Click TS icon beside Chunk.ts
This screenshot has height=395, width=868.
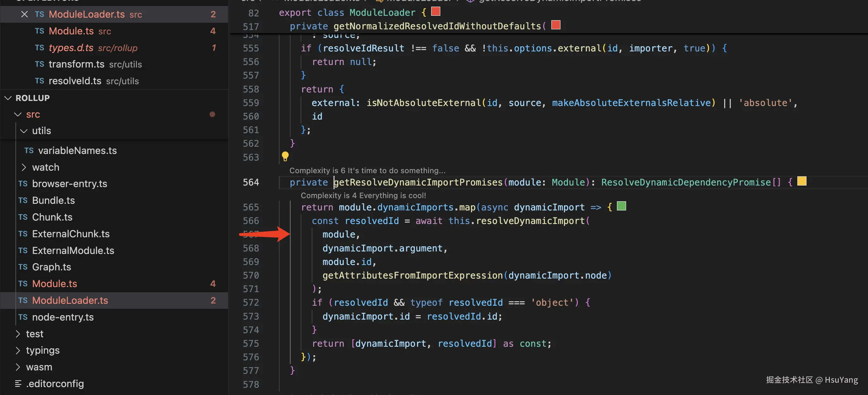(x=23, y=217)
